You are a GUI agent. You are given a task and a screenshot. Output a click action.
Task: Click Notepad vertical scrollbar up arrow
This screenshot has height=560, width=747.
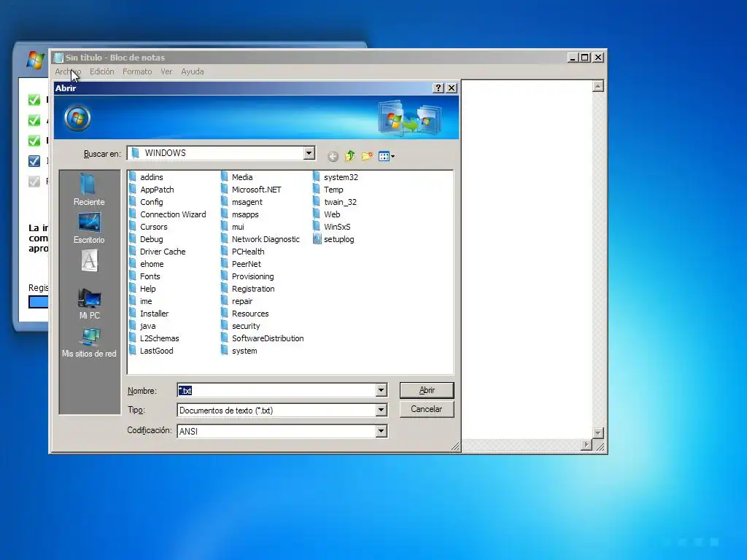pos(598,86)
